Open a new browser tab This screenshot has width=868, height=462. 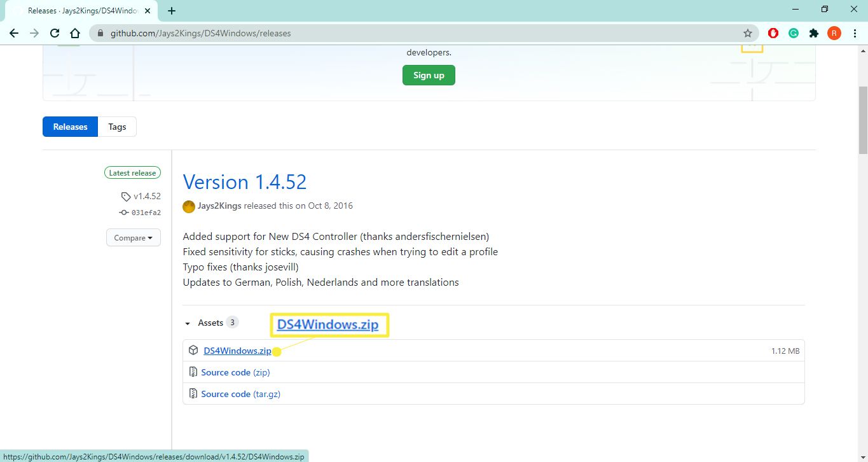point(172,11)
